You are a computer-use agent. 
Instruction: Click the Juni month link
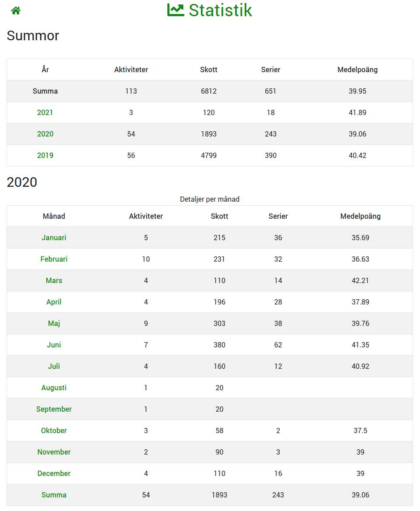click(54, 345)
